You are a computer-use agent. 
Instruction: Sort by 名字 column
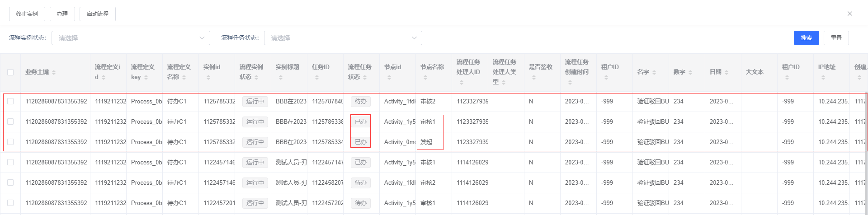pos(654,72)
